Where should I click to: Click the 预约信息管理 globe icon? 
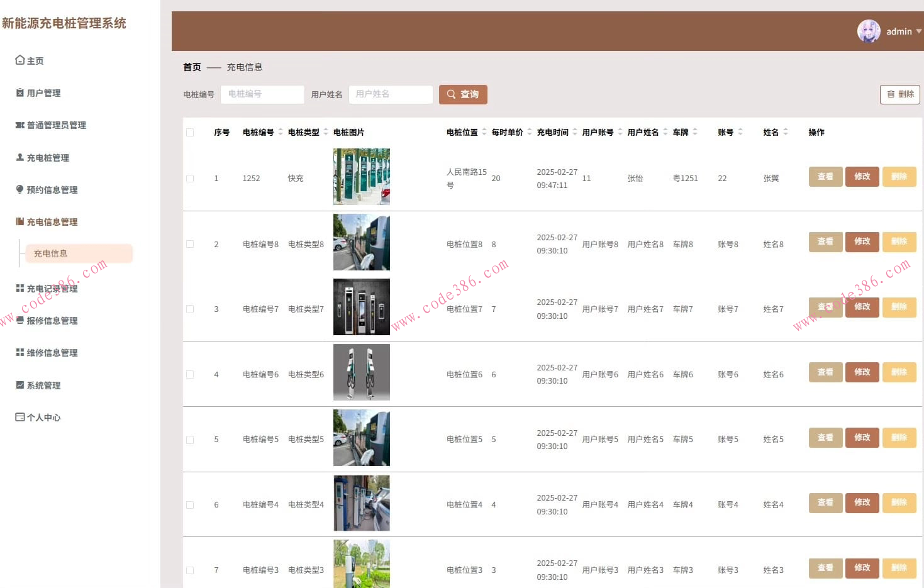pos(19,189)
